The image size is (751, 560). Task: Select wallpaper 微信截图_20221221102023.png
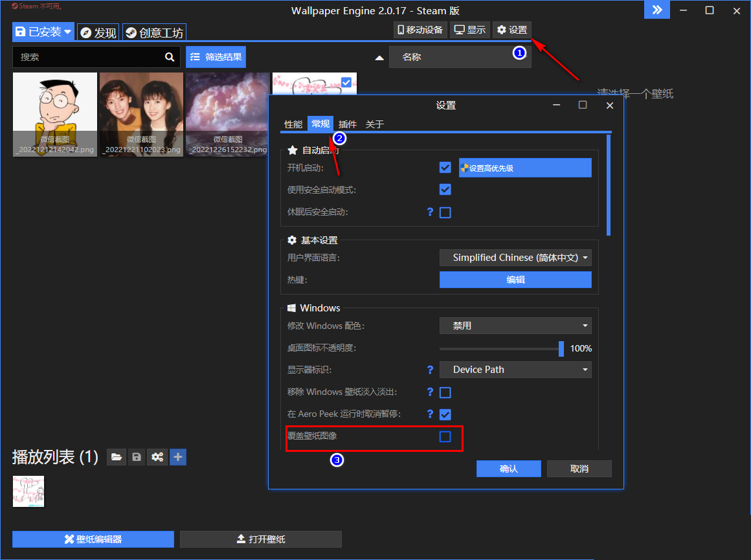(141, 115)
